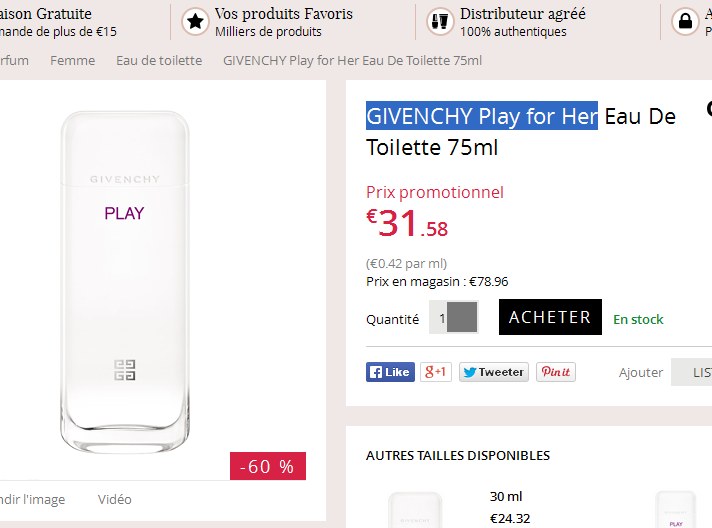
Task: Open the product Vidéo tab
Action: coord(114,499)
